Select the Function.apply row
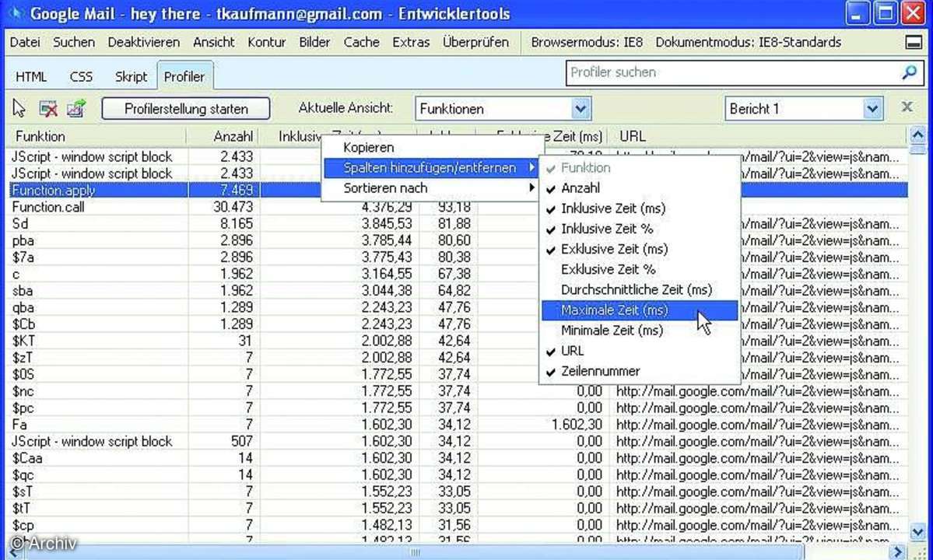Image resolution: width=933 pixels, height=560 pixels. pyautogui.click(x=458, y=191)
